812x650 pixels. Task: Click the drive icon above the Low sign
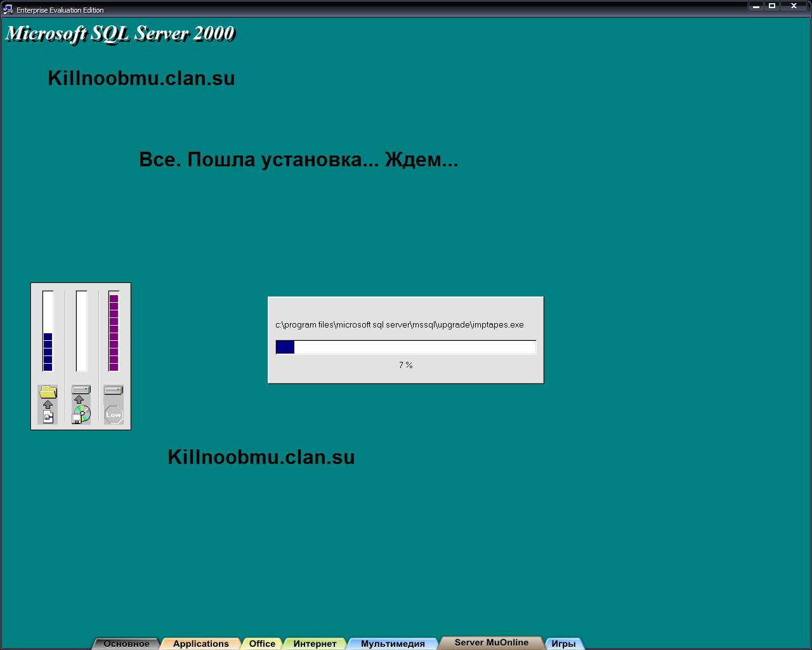pyautogui.click(x=114, y=390)
